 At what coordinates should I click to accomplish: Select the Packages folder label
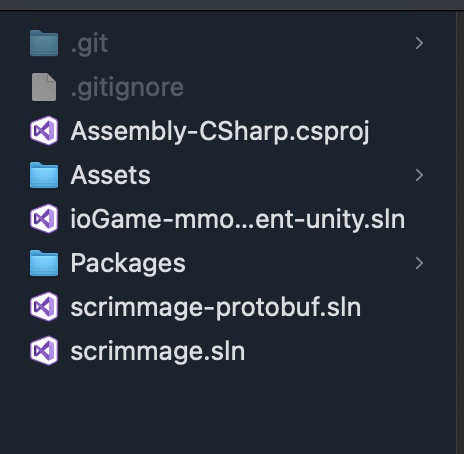(x=128, y=264)
